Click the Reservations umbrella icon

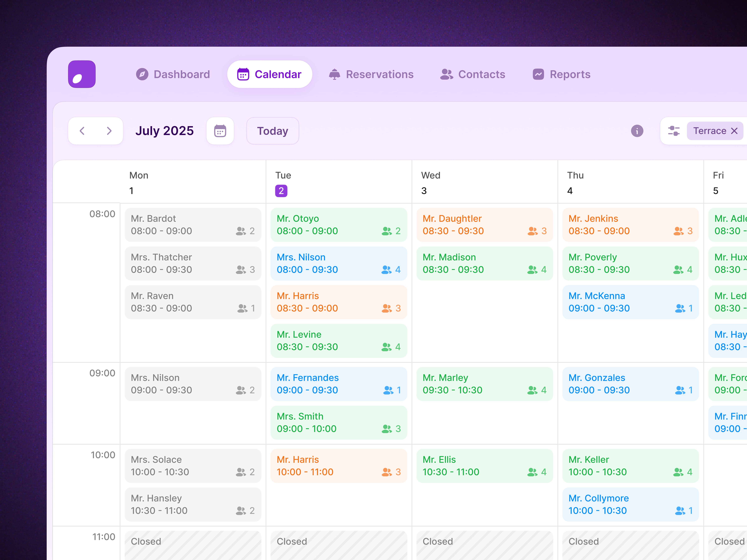click(x=335, y=74)
